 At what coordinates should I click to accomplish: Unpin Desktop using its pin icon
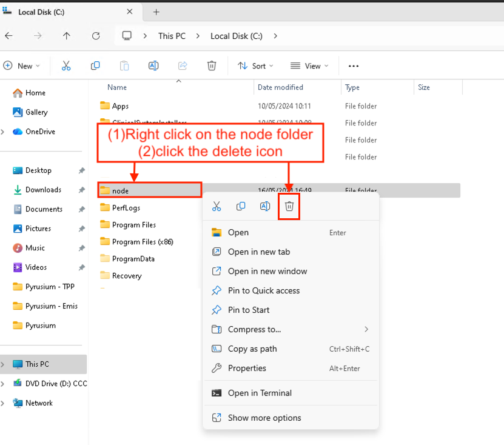[82, 170]
